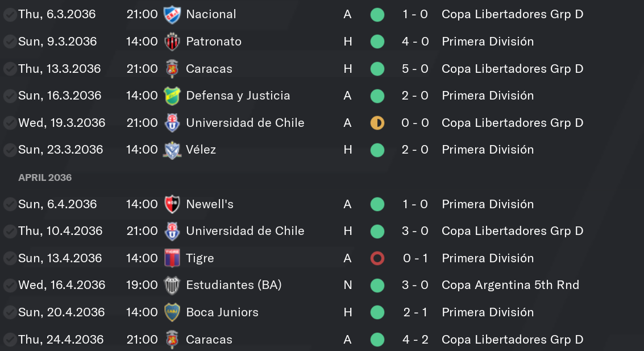
Task: Toggle checkmark beside Sun 13.4.2036 fixture
Action: [9, 258]
